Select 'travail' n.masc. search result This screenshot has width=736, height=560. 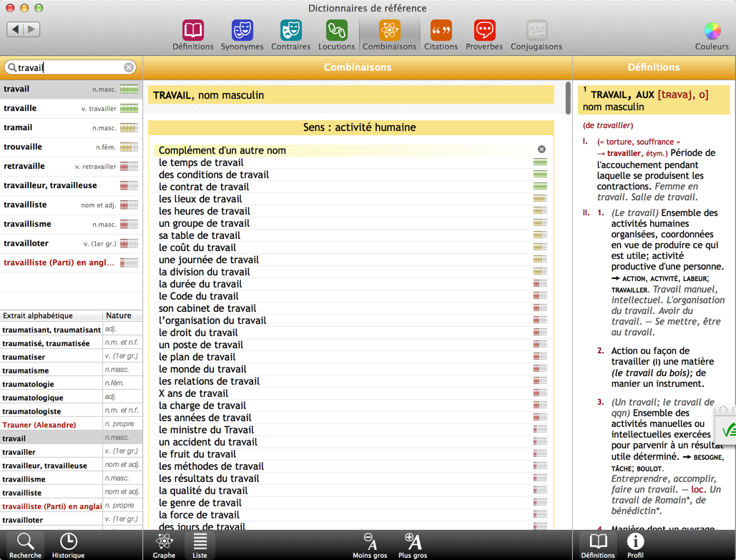71,89
